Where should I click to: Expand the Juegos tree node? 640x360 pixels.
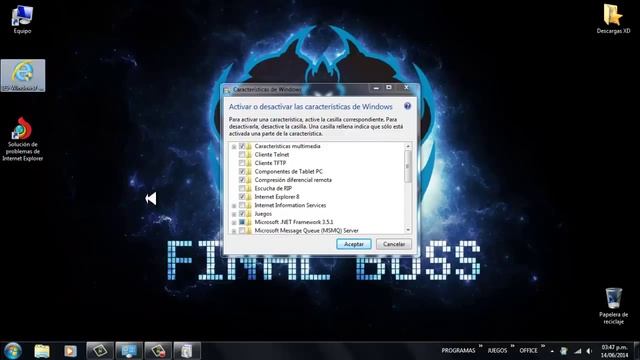[234, 214]
